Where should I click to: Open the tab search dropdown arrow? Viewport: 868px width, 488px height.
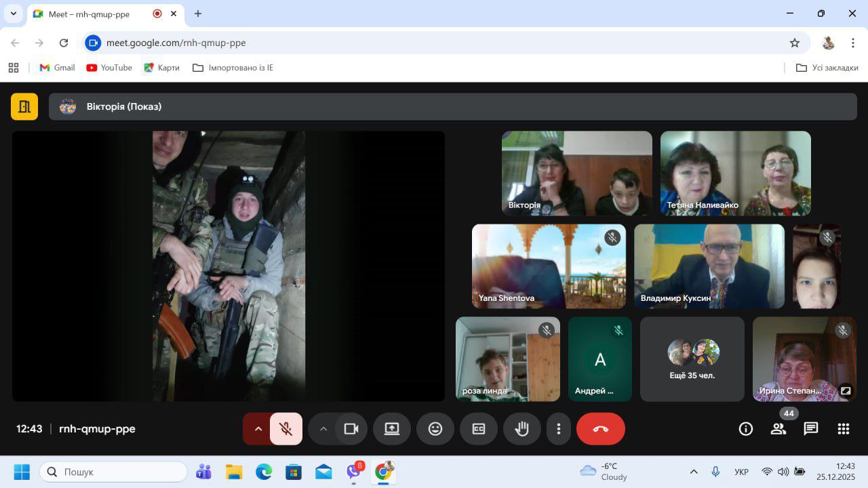pyautogui.click(x=13, y=14)
